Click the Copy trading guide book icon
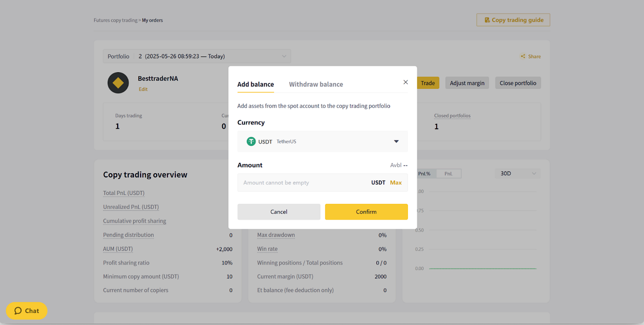 [487, 20]
